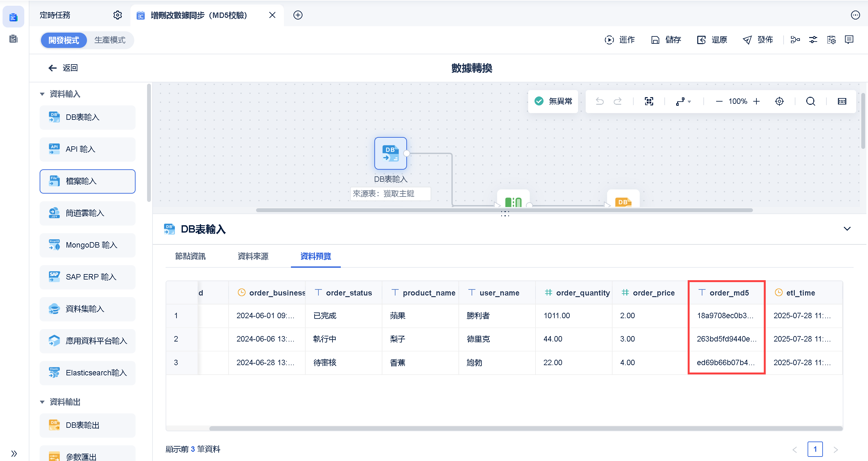Screen dimensions: 868x461
Task: Click the 運作 run icon
Action: 609,40
